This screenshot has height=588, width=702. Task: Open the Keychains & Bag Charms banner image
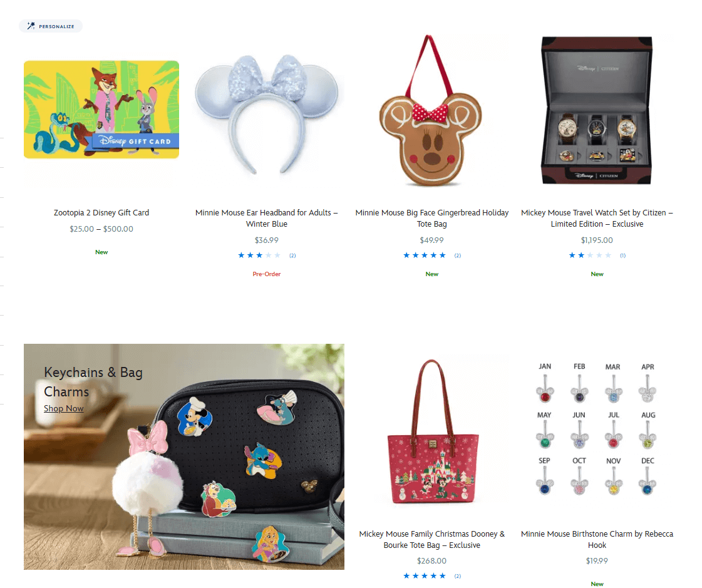pos(184,456)
